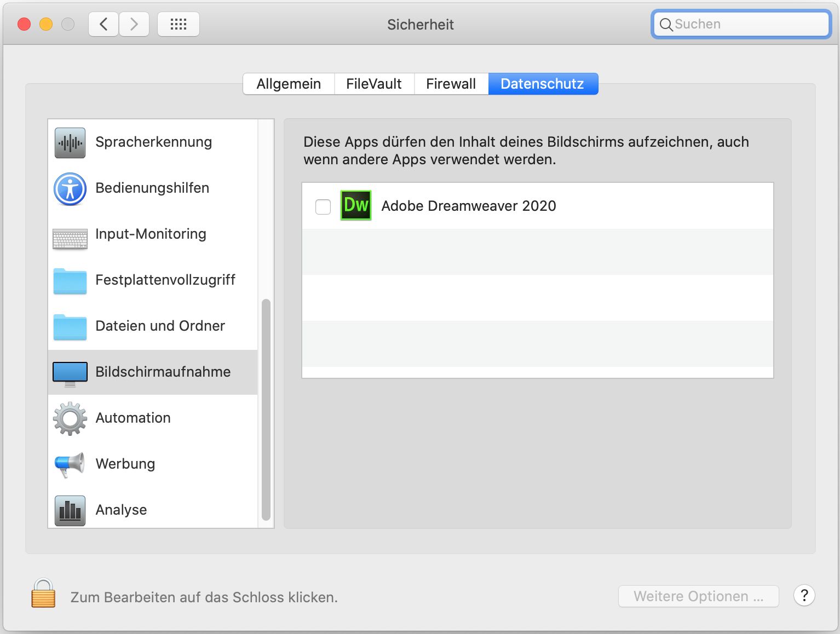Select Spracherkennung in the privacy list
Image resolution: width=840 pixels, height=634 pixels.
(153, 143)
